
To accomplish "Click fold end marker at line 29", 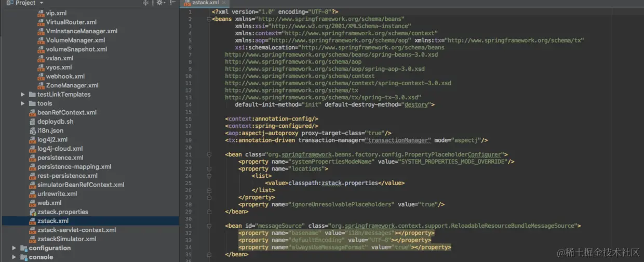I will click(x=209, y=212).
